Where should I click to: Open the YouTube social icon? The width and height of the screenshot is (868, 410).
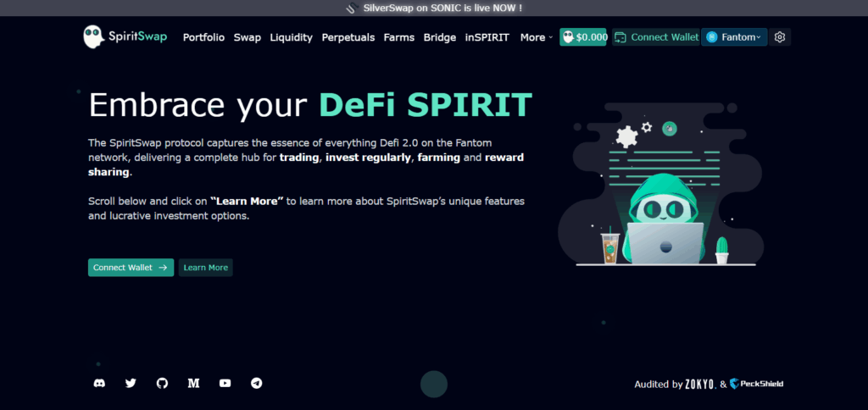tap(225, 383)
